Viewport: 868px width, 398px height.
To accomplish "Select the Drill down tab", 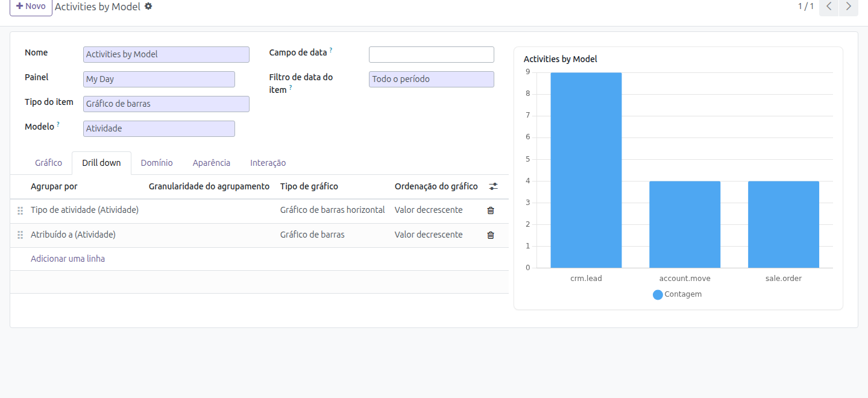I will [101, 163].
